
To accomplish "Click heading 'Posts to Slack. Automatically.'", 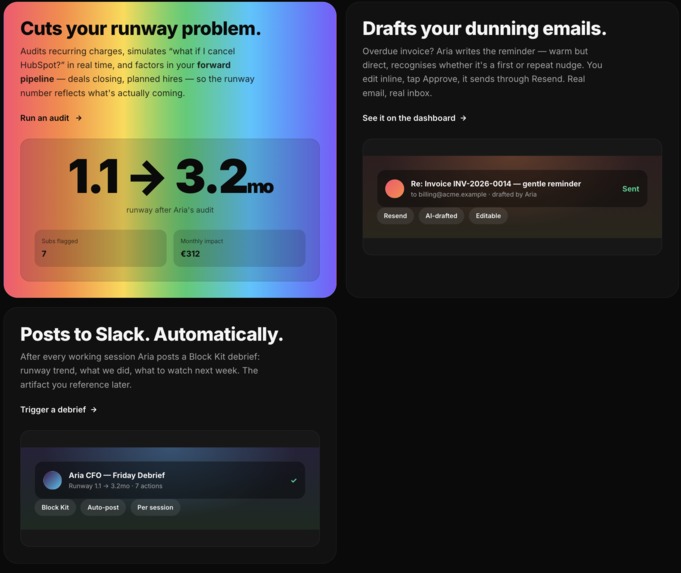I will [x=152, y=334].
